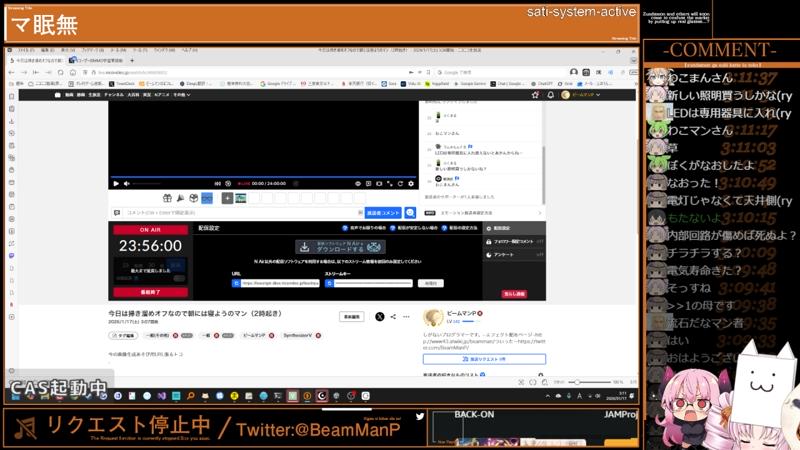Click the 再発行 reissue button
Viewport: 800px width, 450px height.
point(431,283)
